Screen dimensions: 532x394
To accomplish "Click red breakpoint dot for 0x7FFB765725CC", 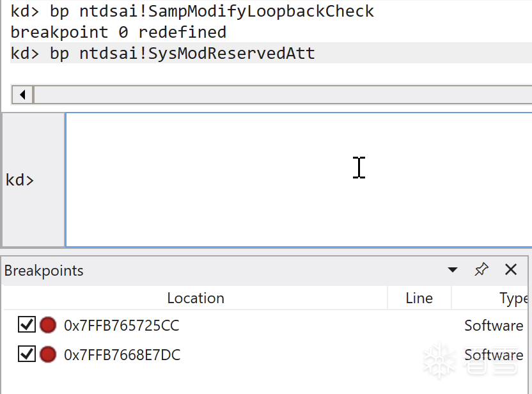I will (x=48, y=325).
